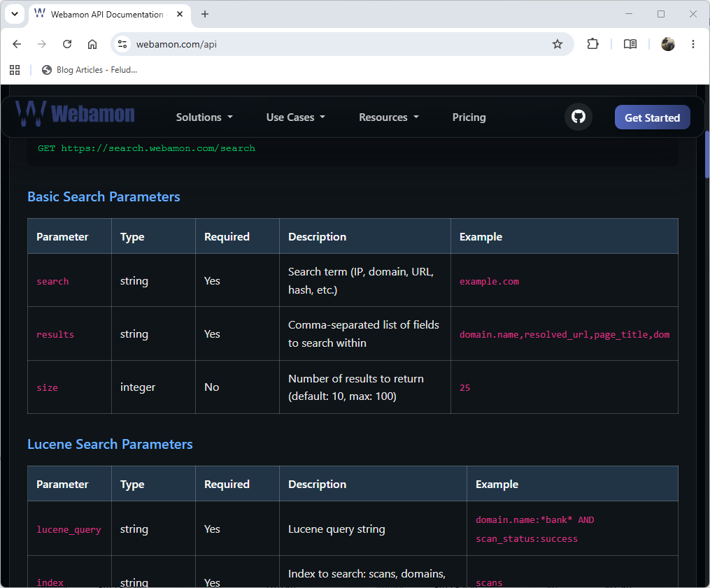Viewport: 710px width, 588px height.
Task: Click the page vertical scrollbar thumb
Action: click(x=707, y=155)
